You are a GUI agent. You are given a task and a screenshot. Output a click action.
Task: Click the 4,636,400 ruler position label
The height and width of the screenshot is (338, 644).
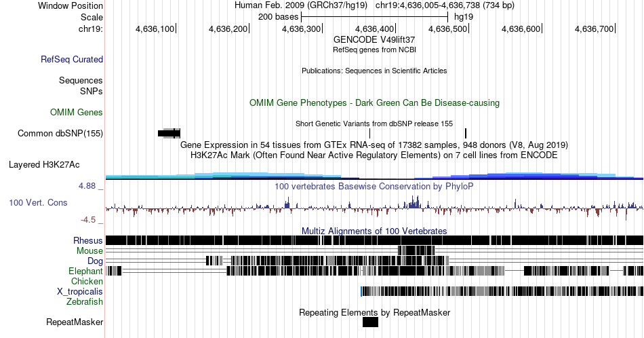click(375, 29)
